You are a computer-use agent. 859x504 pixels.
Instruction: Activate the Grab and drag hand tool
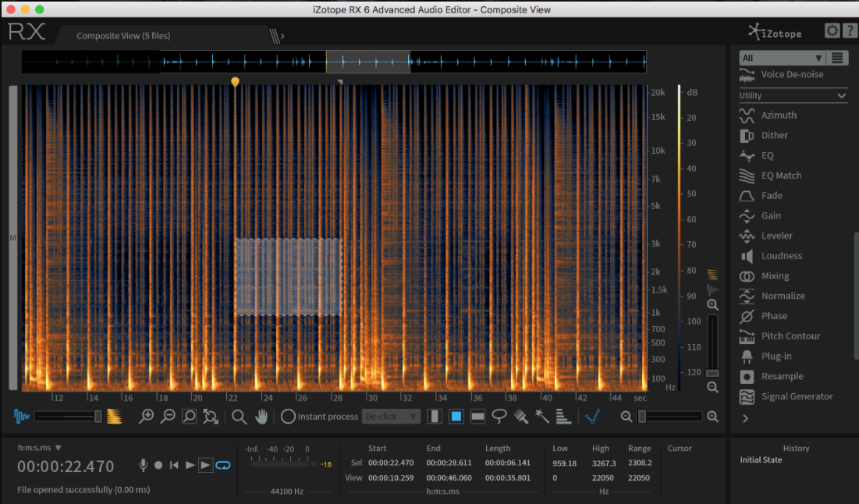pos(261,417)
